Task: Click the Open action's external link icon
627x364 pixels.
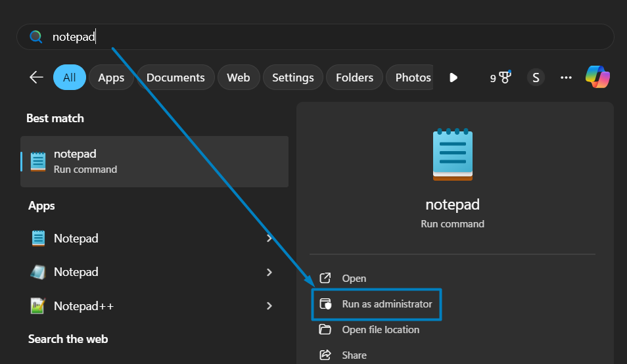Action: point(325,278)
